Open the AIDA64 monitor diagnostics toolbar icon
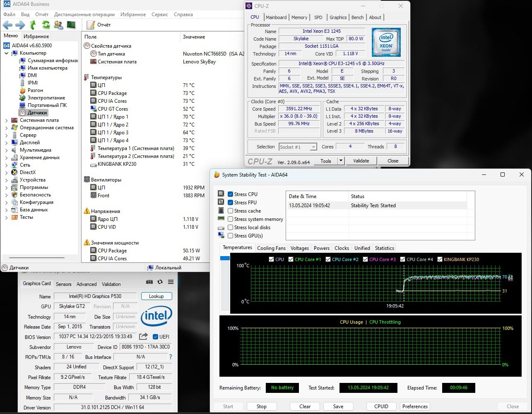Viewport: 532px width, 414px height. click(x=71, y=25)
